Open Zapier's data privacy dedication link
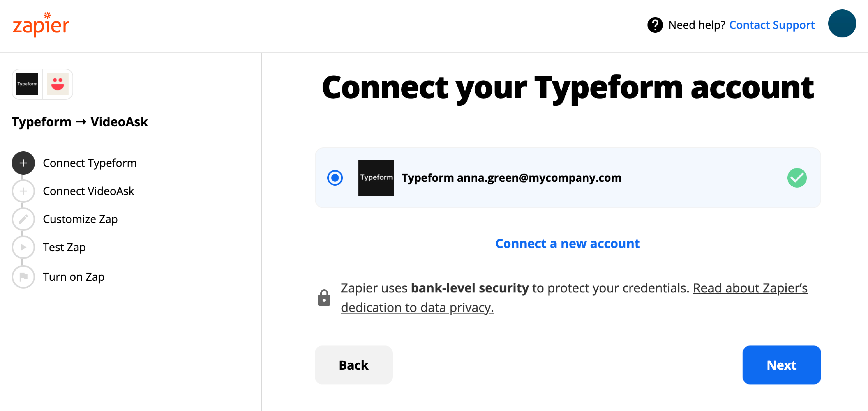Screen dimensions: 868x411 click(574, 298)
